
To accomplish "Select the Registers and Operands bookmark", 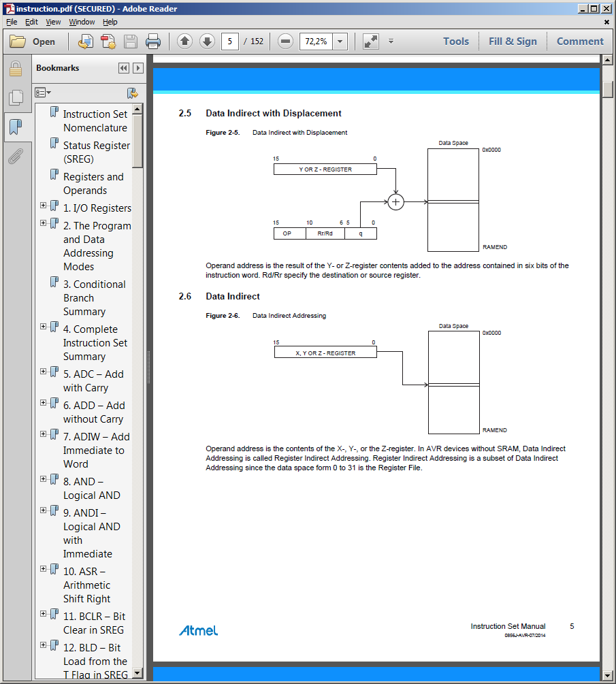I will coord(93,184).
